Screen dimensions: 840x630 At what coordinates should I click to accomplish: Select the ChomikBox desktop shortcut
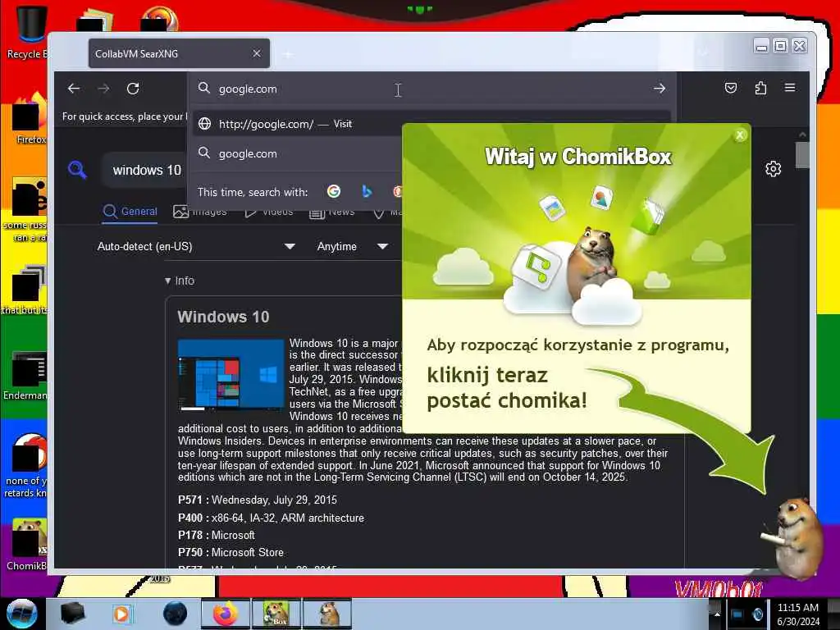click(x=27, y=545)
